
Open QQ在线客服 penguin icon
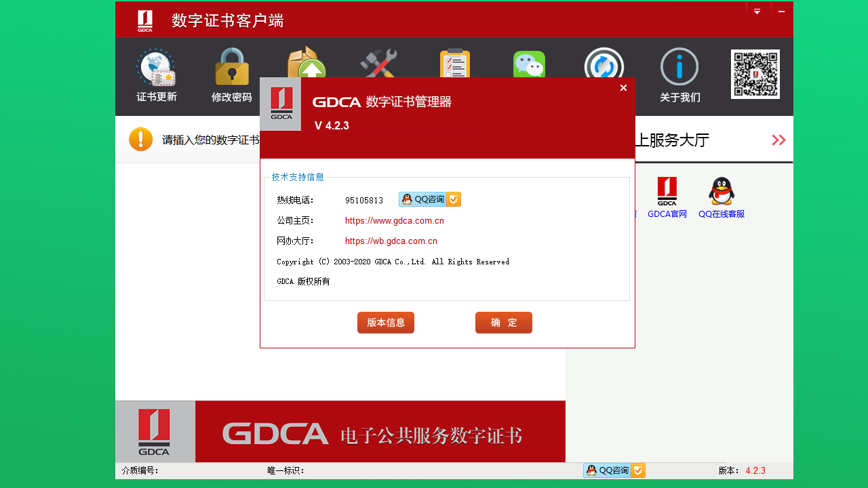(721, 192)
